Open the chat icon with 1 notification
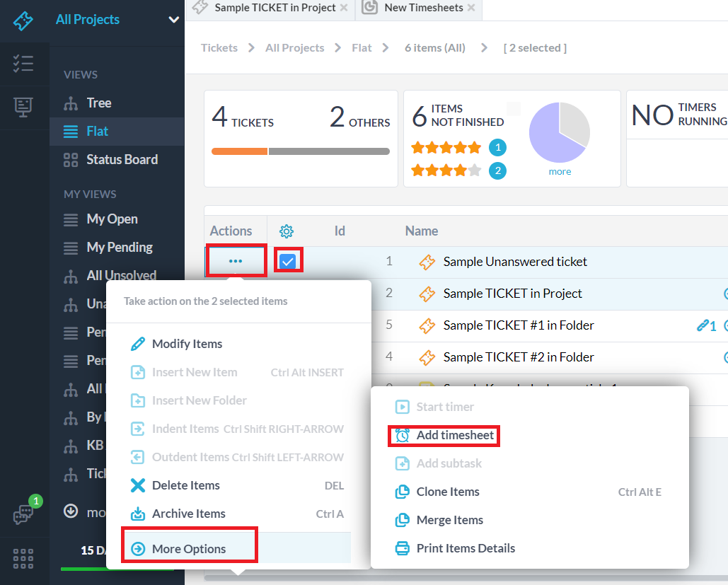 pos(23,514)
